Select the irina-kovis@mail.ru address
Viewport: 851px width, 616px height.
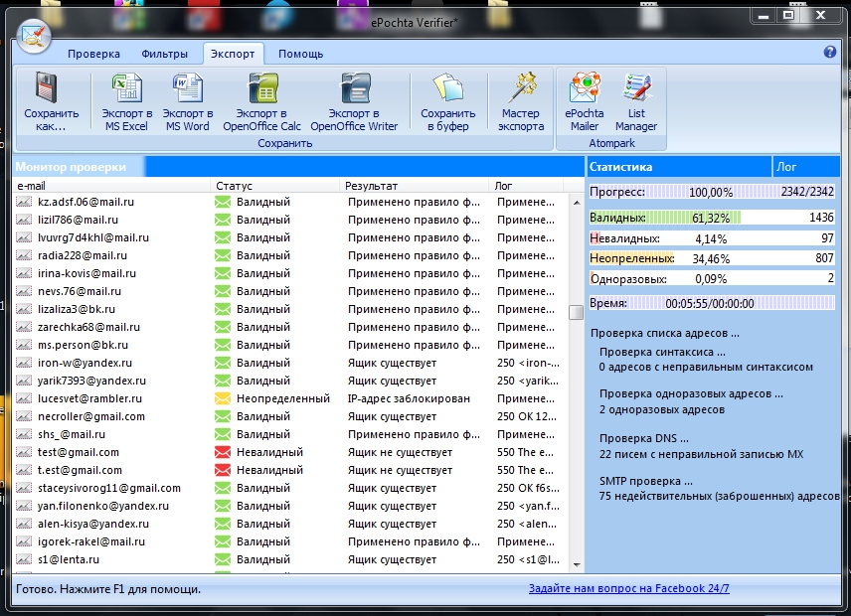pos(86,273)
